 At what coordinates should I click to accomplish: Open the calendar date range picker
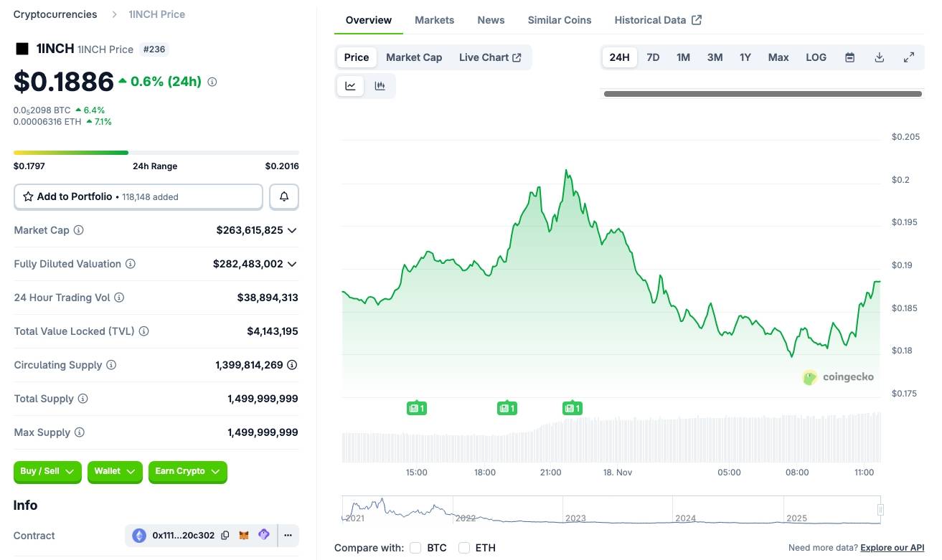coord(849,57)
